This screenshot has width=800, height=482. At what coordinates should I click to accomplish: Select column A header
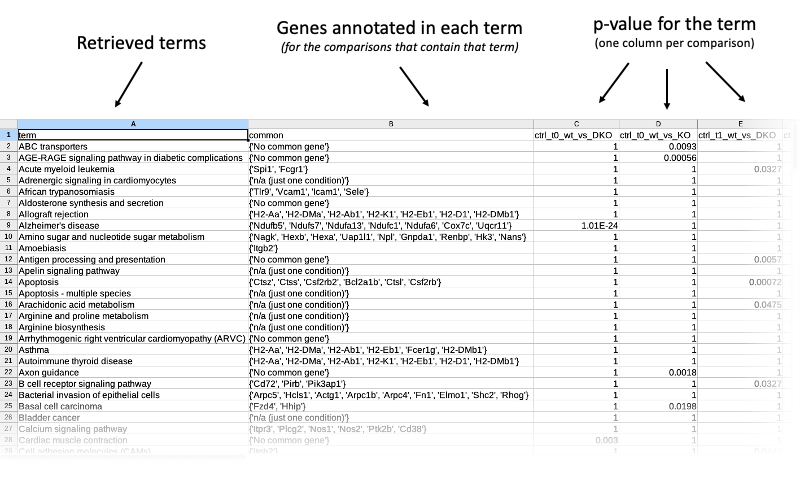pos(132,123)
